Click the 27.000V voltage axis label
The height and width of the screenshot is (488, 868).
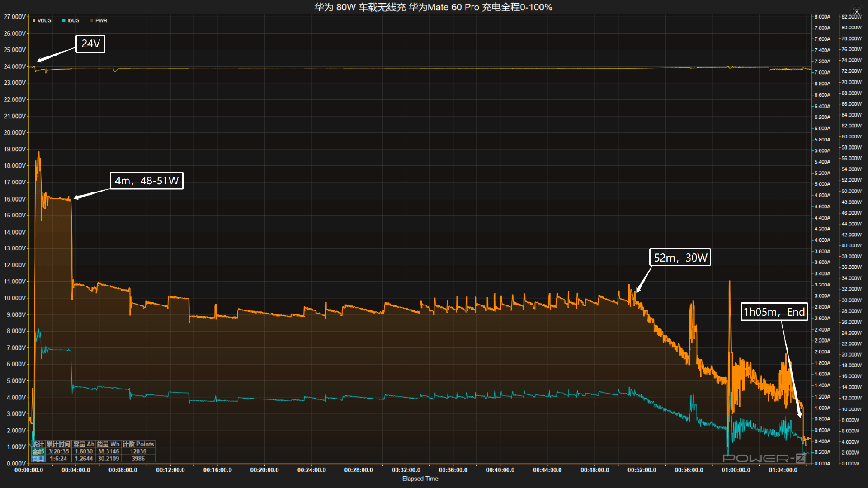click(x=15, y=17)
